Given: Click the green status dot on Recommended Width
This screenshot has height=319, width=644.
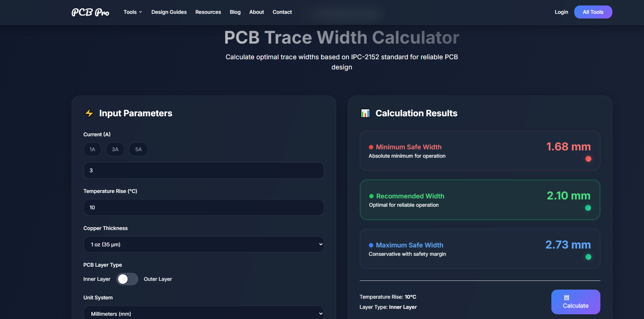Looking at the screenshot, I should click(371, 196).
